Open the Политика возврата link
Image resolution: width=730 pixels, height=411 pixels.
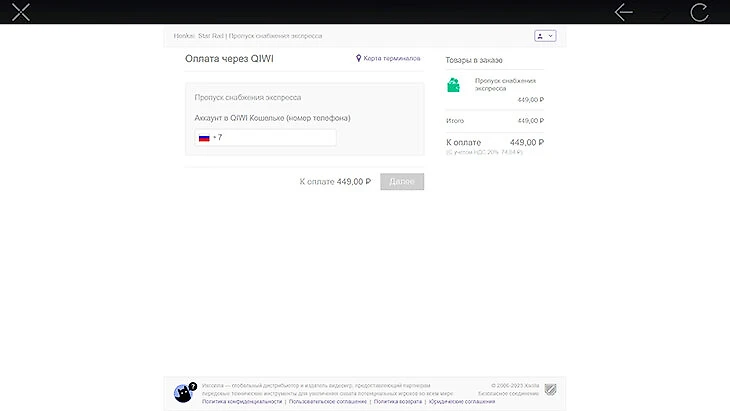(x=398, y=401)
